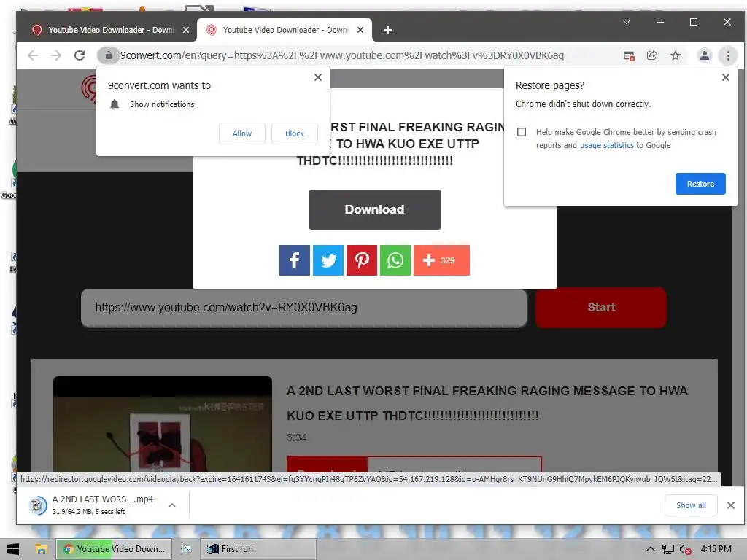Show hidden system tray icons

(x=650, y=550)
